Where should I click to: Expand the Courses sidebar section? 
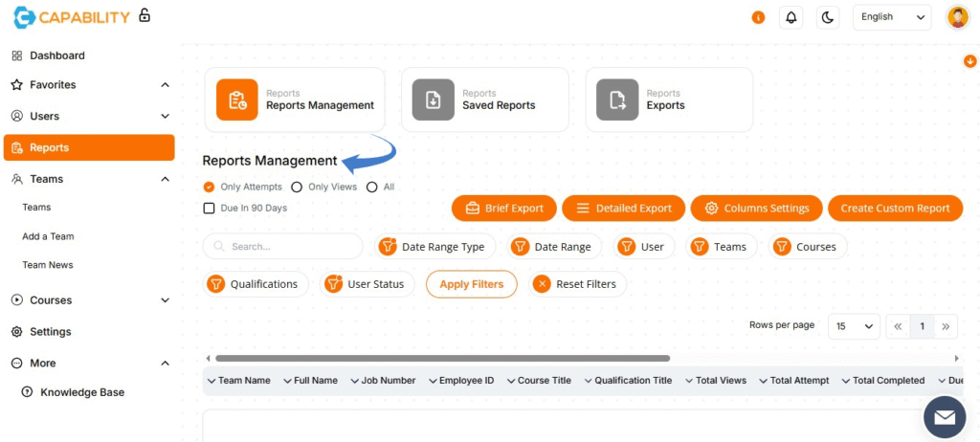(165, 300)
